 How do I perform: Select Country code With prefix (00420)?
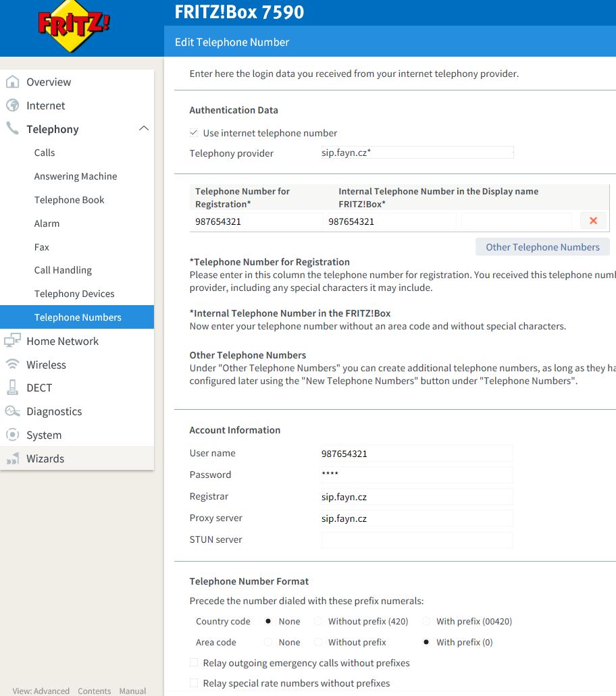tap(426, 621)
